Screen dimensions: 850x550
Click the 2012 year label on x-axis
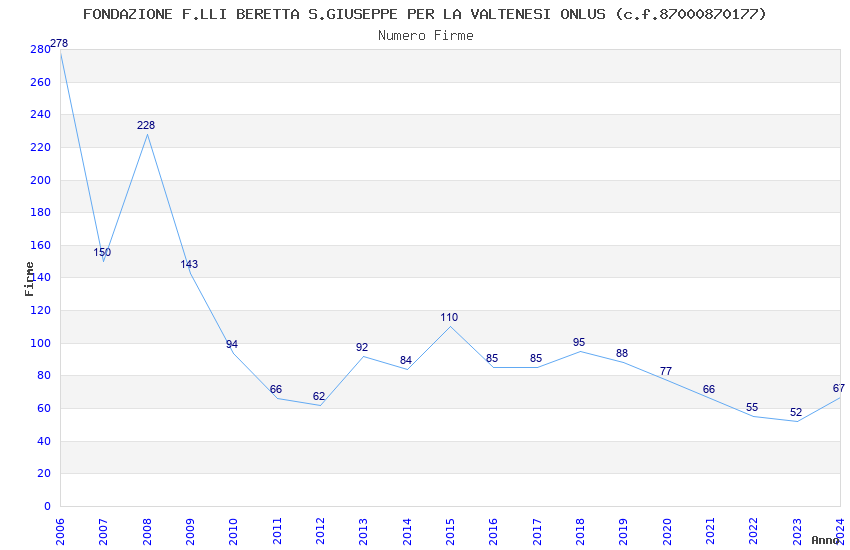pyautogui.click(x=320, y=531)
